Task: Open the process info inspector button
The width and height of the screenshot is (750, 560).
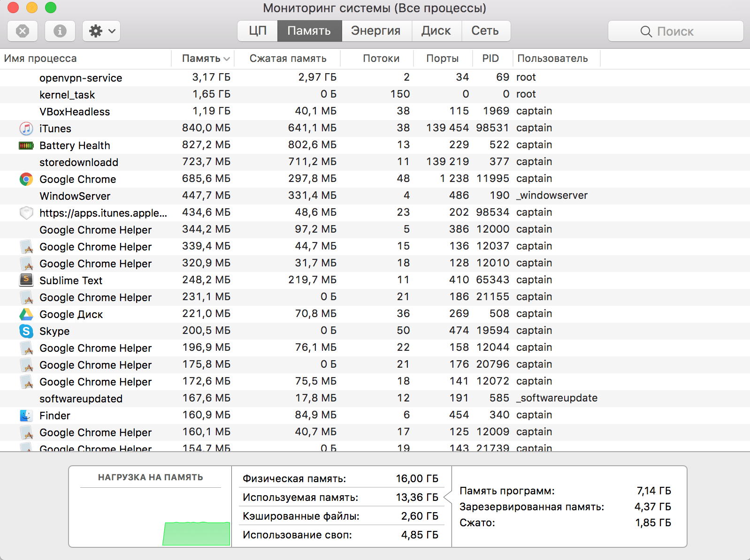Action: point(60,31)
